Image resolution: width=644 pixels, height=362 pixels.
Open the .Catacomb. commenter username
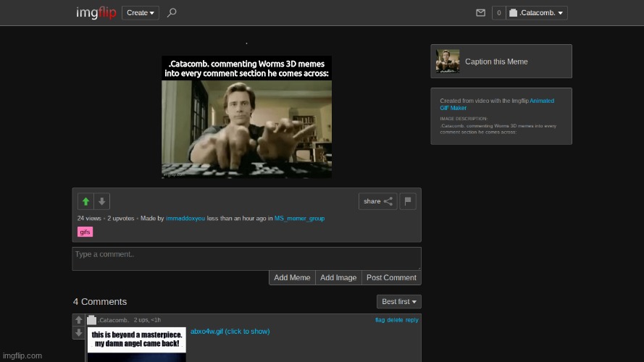pos(113,320)
